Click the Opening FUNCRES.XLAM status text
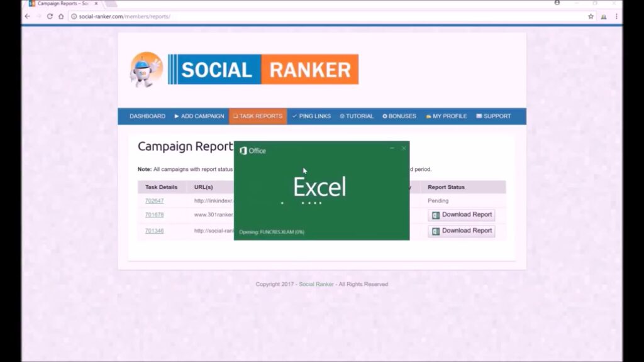Screen dimensions: 644x362 (x=272, y=232)
